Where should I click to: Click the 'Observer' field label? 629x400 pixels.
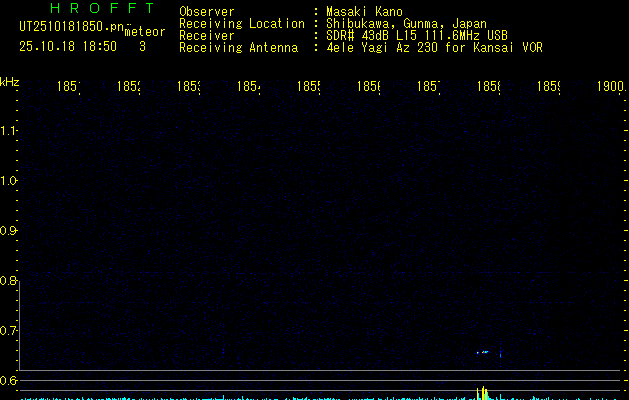point(207,11)
